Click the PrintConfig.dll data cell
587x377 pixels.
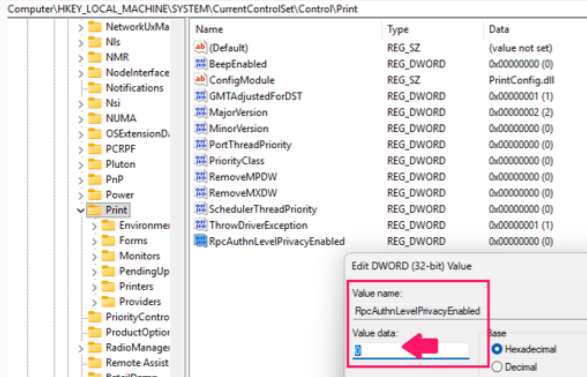(521, 80)
